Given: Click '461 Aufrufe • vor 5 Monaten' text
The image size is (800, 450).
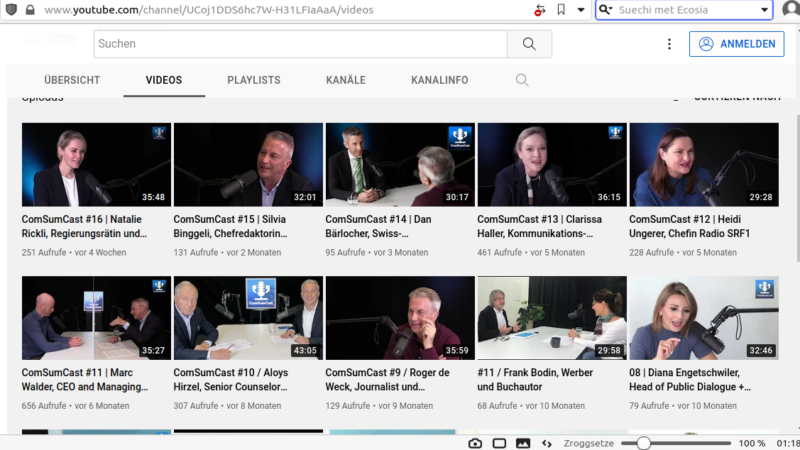Looking at the screenshot, I should click(531, 253).
